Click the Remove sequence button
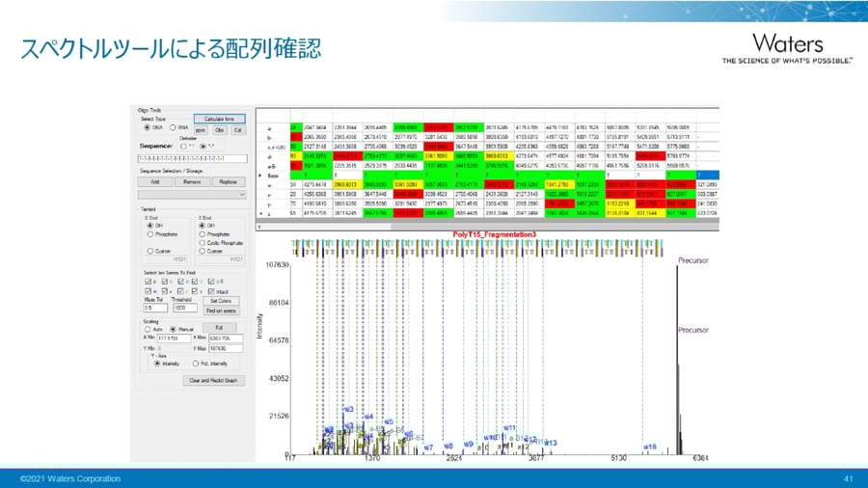The width and height of the screenshot is (868, 488). tap(192, 182)
